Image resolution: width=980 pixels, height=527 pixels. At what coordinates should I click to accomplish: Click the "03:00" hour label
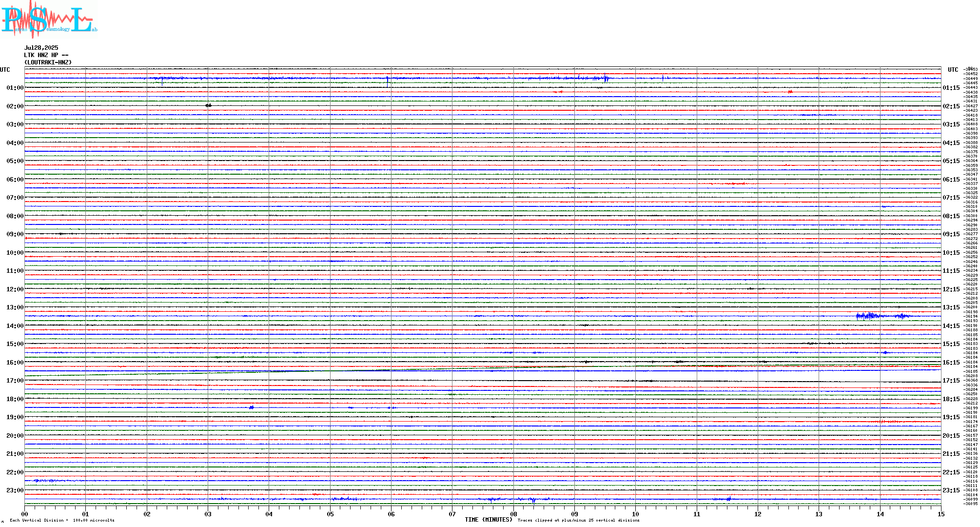tap(15, 124)
